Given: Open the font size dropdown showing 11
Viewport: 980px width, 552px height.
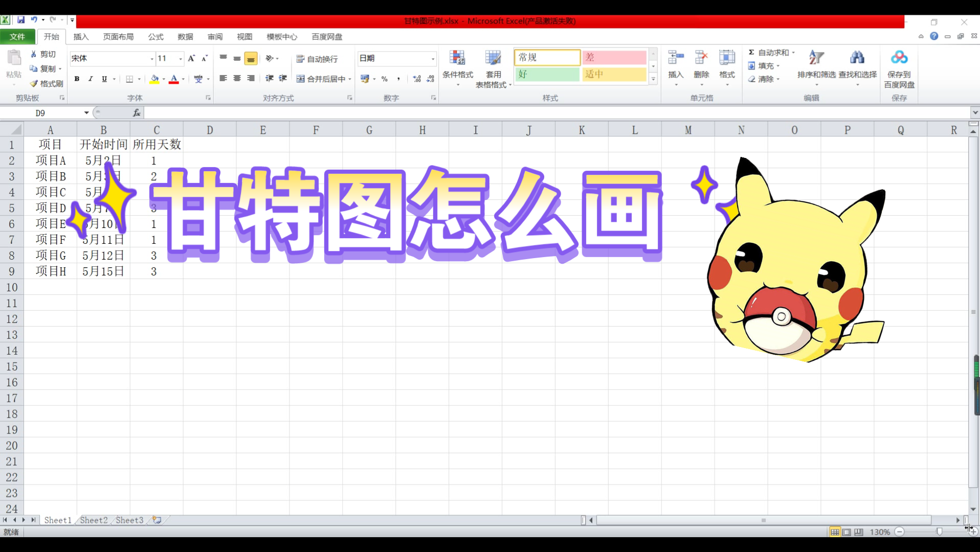Looking at the screenshot, I should coord(180,59).
